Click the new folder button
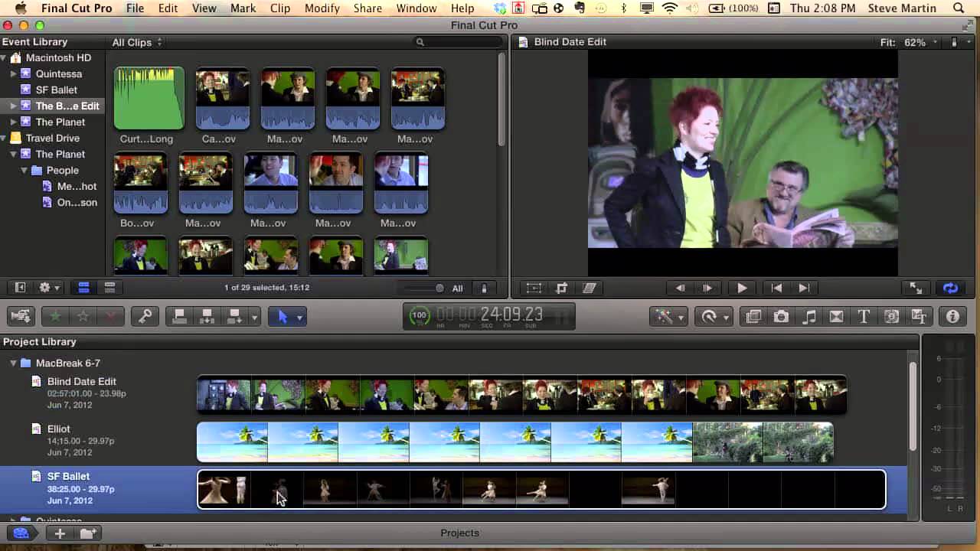Screen dimensions: 980x551 point(88,533)
